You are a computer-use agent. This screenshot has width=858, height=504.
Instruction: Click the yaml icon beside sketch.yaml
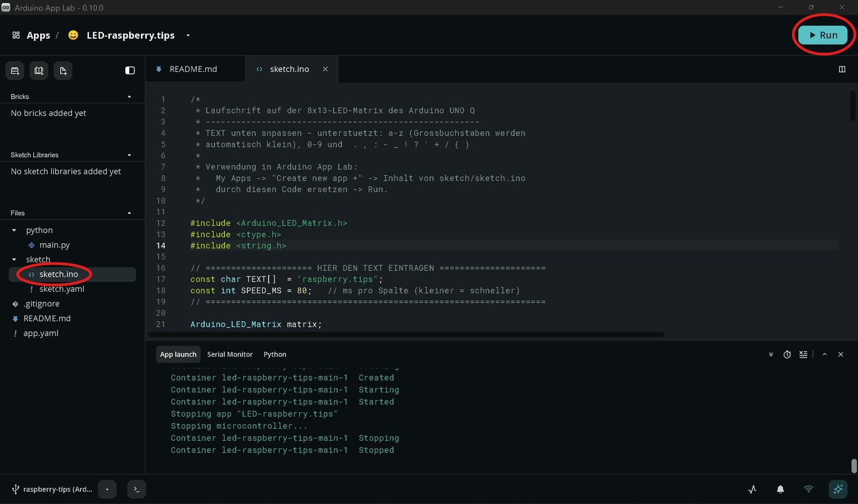pyautogui.click(x=31, y=289)
